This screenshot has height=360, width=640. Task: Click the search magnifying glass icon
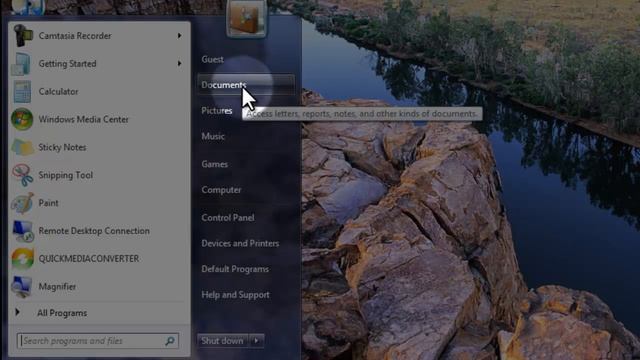[170, 340]
